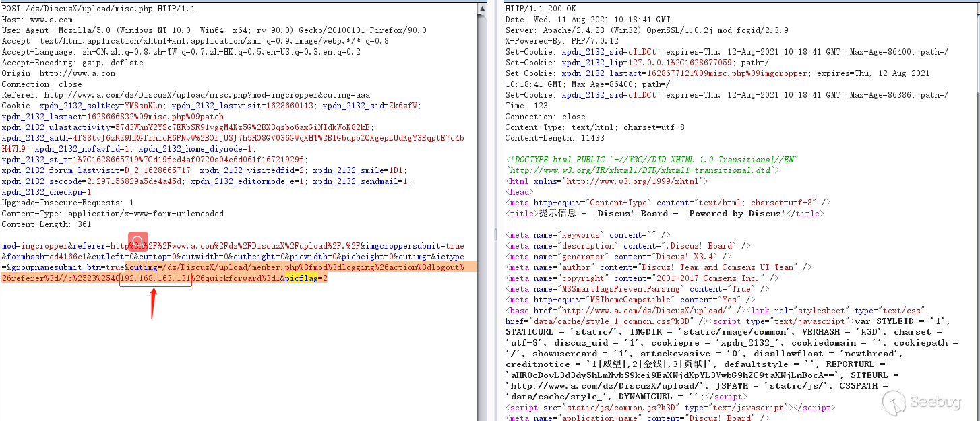Click the xpdn_2132_nofavfid cookie parameter
This screenshot has width=980, height=421.
tap(82, 149)
